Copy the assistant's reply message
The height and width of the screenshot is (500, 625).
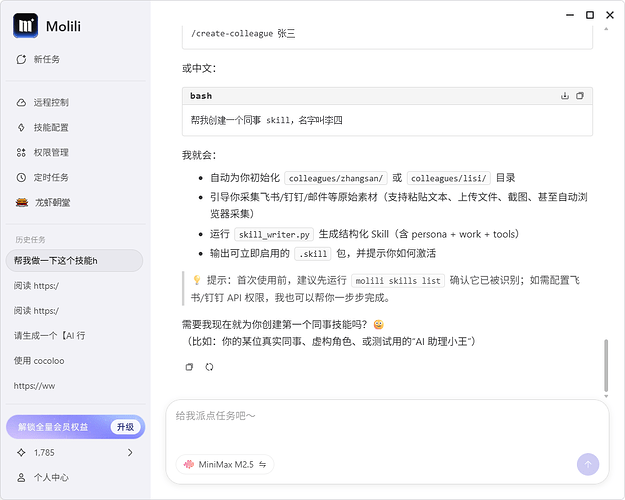point(190,367)
